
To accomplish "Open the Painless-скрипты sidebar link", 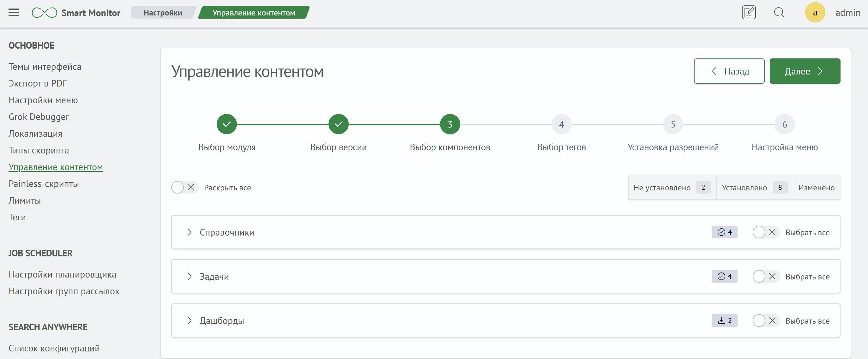I will click(x=44, y=184).
